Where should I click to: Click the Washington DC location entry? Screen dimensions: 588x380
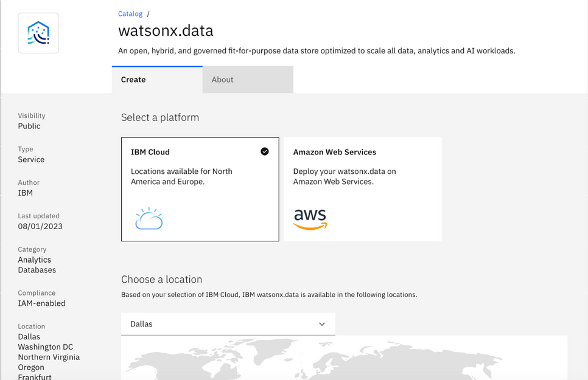(x=46, y=347)
